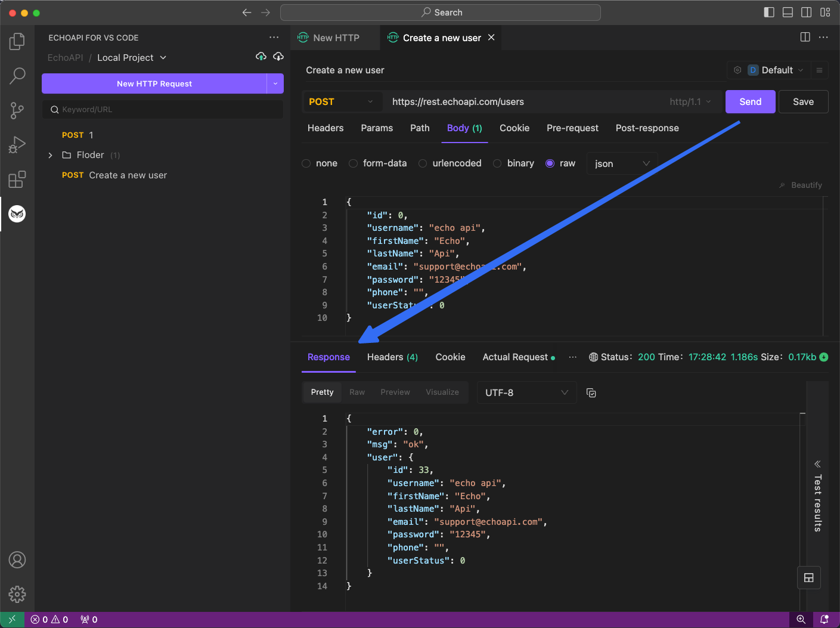Open the hamburger menu next to Default
The width and height of the screenshot is (840, 628).
tap(819, 70)
